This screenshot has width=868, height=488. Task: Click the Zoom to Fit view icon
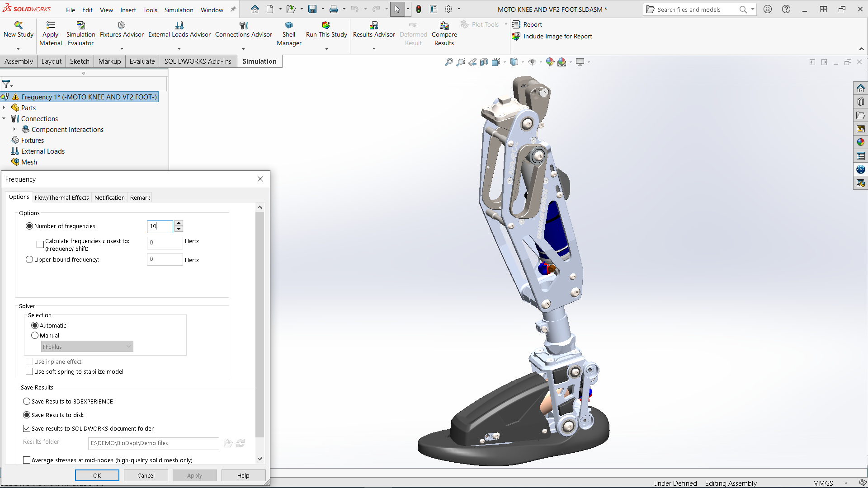pyautogui.click(x=448, y=62)
